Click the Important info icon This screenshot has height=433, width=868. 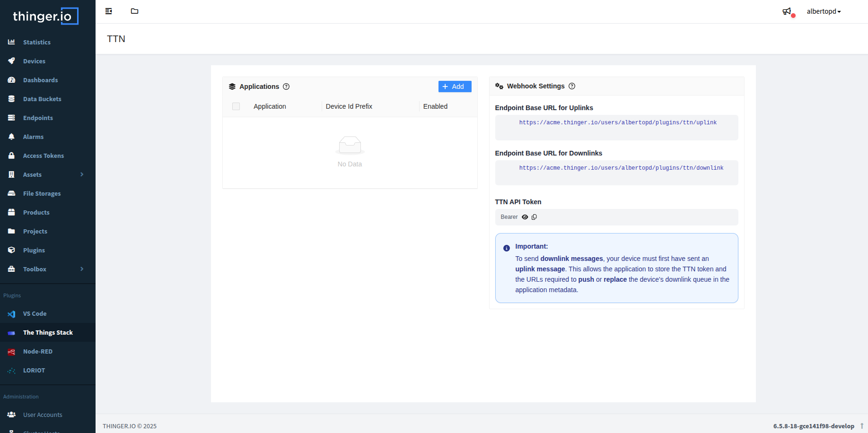click(507, 248)
